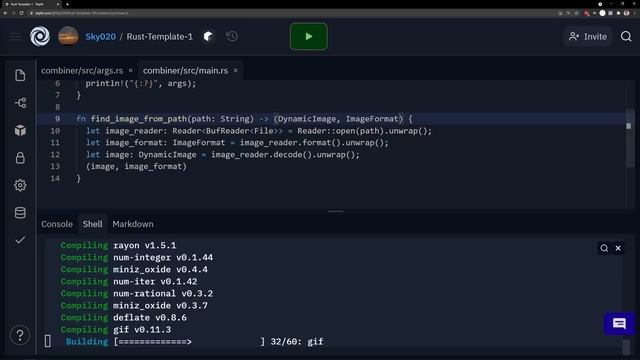640x360 pixels.
Task: Open the Help question mark icon
Action: 20,336
